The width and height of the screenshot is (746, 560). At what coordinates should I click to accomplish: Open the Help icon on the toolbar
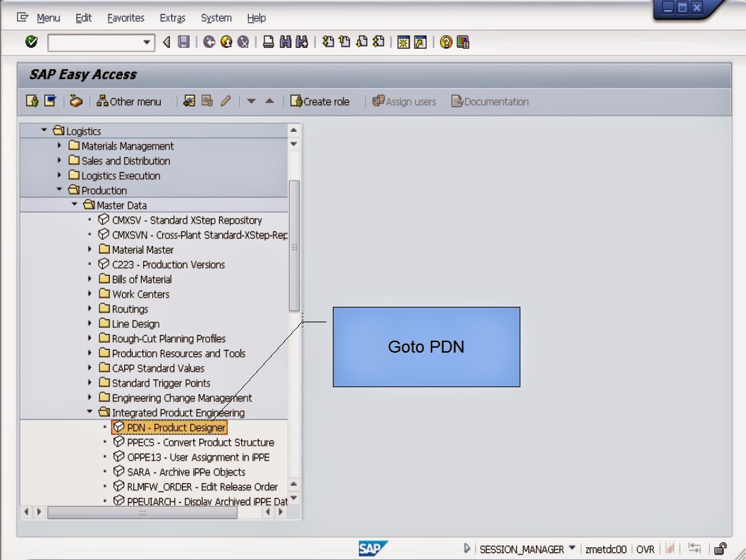(446, 42)
